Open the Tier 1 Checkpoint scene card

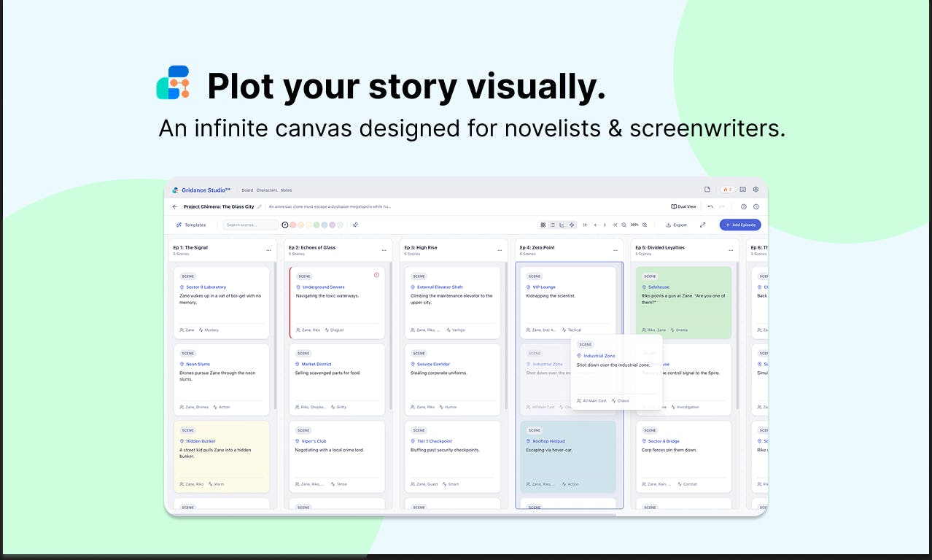[x=453, y=456]
